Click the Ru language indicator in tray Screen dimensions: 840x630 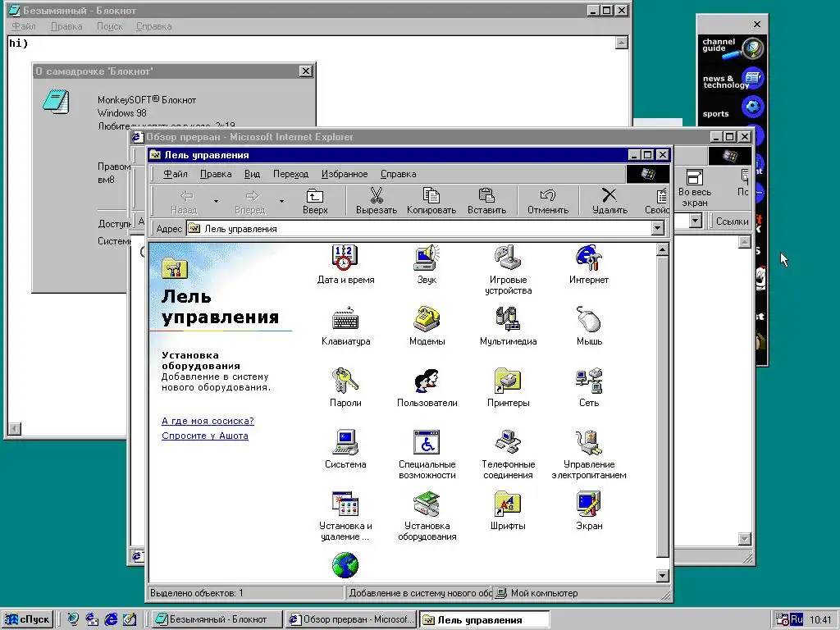tap(797, 619)
